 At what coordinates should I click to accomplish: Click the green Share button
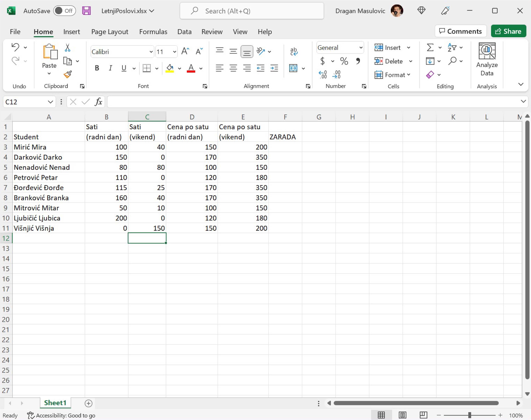coord(508,31)
